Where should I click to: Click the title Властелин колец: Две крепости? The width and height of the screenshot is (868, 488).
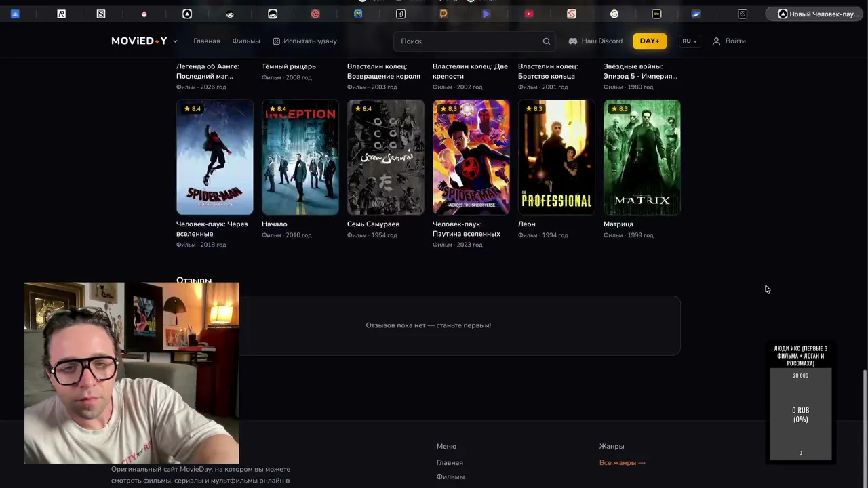pyautogui.click(x=470, y=71)
